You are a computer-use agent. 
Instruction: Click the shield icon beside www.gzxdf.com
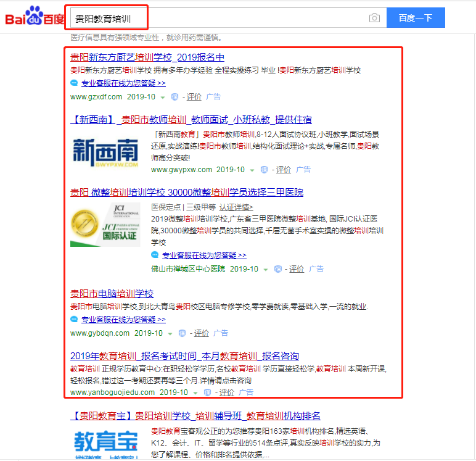coord(174,97)
